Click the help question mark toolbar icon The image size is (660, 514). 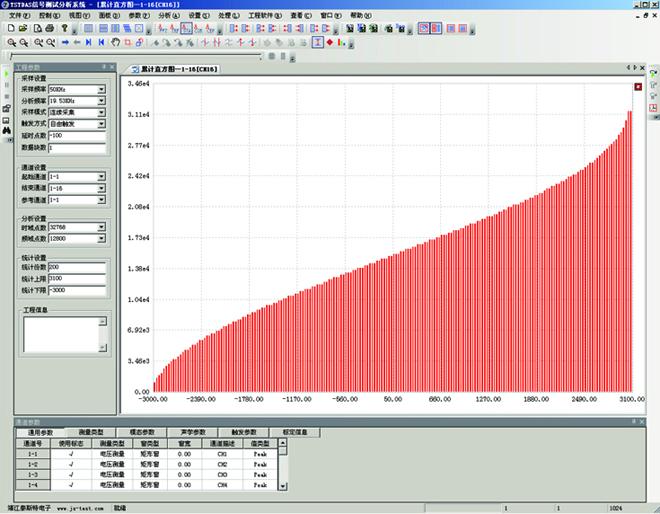coord(64,29)
